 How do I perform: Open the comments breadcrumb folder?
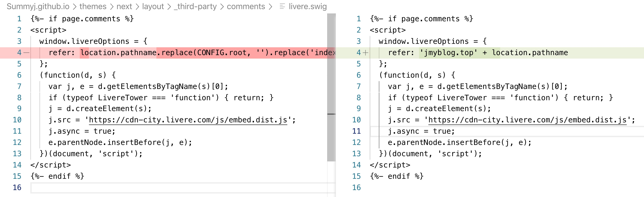pos(246,6)
